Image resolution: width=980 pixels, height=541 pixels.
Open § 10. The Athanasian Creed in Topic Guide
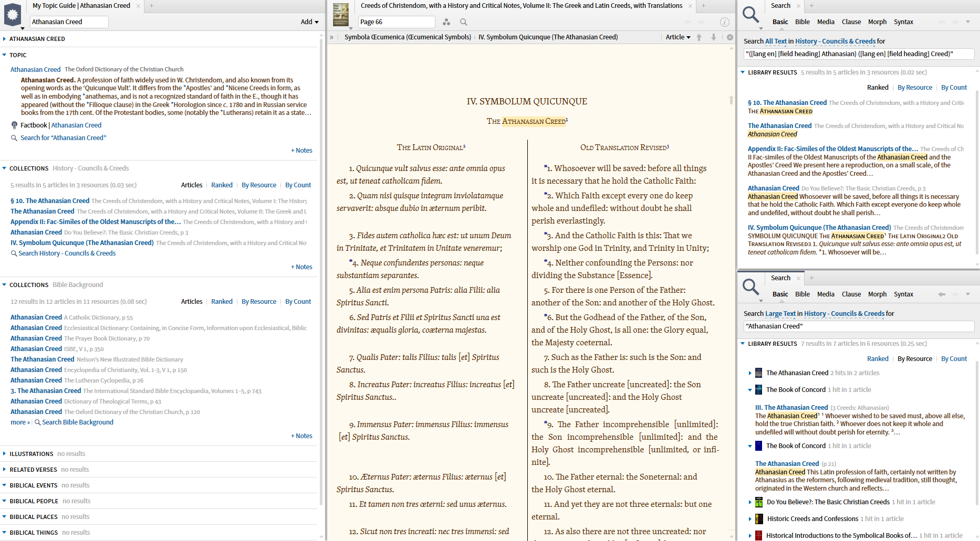pos(50,201)
